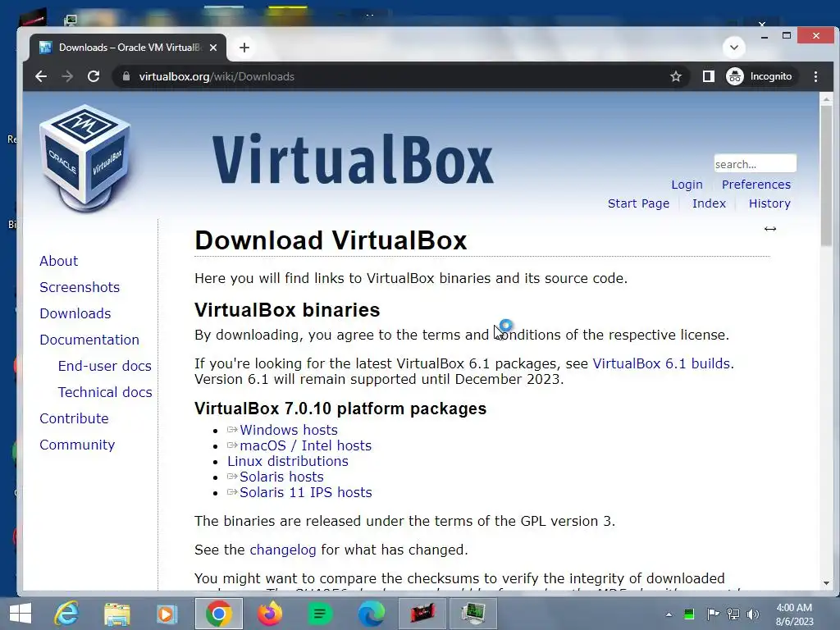The height and width of the screenshot is (630, 840).
Task: Switch to Chrome in the taskbar
Action: [218, 614]
